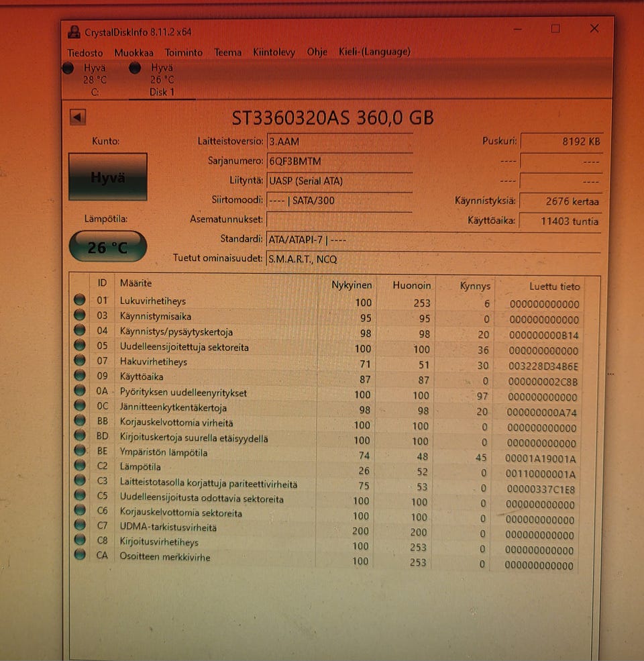Screen dimensions: 644x661
Task: Click the Liityntä field UASP (Serial ATA)
Action: coord(339,181)
